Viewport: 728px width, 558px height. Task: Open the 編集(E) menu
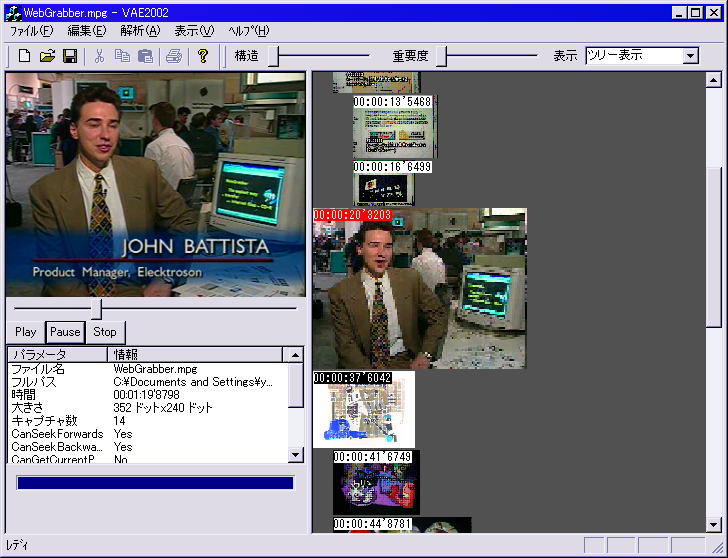[x=87, y=31]
